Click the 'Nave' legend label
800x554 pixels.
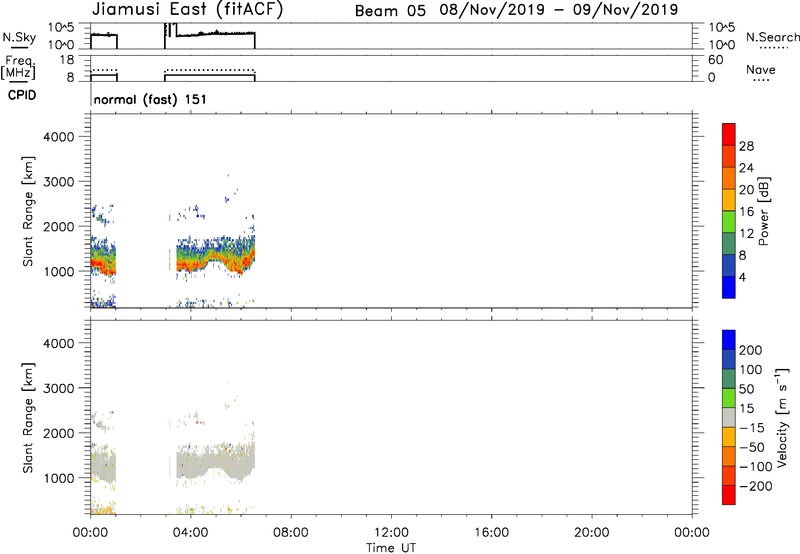(761, 69)
